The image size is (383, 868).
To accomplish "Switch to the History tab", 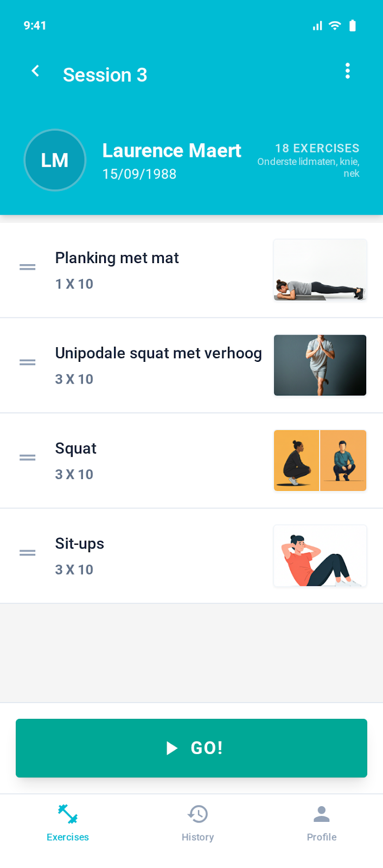I will pyautogui.click(x=197, y=822).
